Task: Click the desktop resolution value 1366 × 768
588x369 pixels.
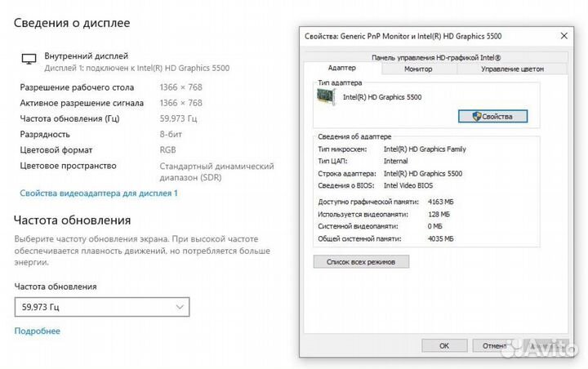Action: click(x=180, y=87)
